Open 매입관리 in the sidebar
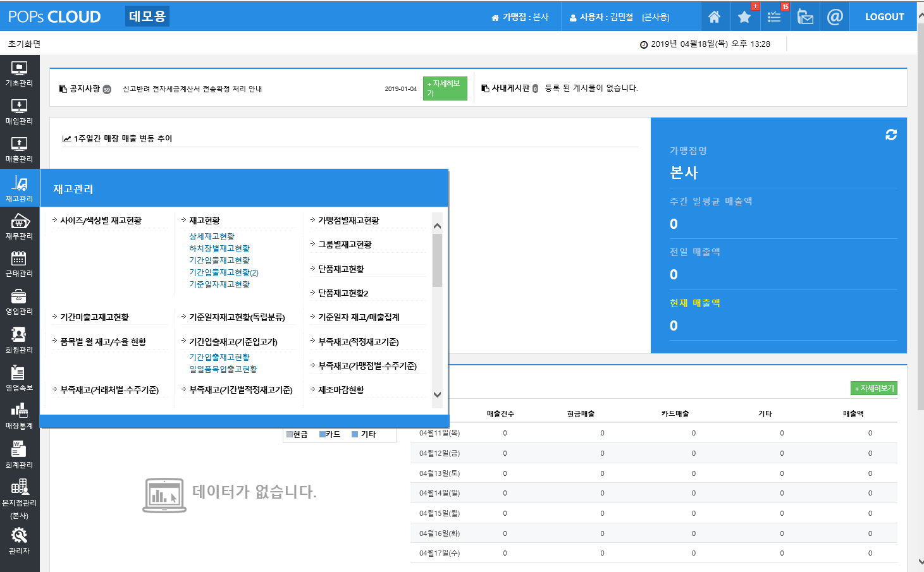This screenshot has width=924, height=572. click(x=20, y=112)
